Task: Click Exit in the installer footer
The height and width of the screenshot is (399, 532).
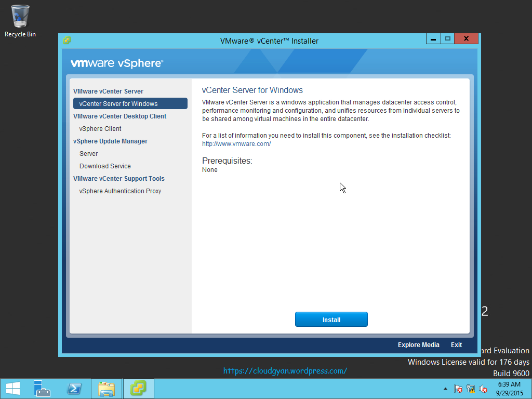Action: point(456,345)
